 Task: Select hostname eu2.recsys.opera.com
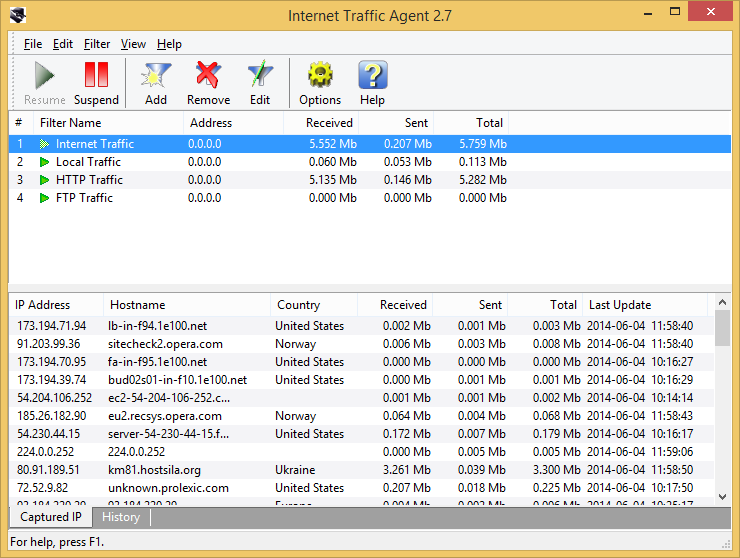(x=165, y=416)
